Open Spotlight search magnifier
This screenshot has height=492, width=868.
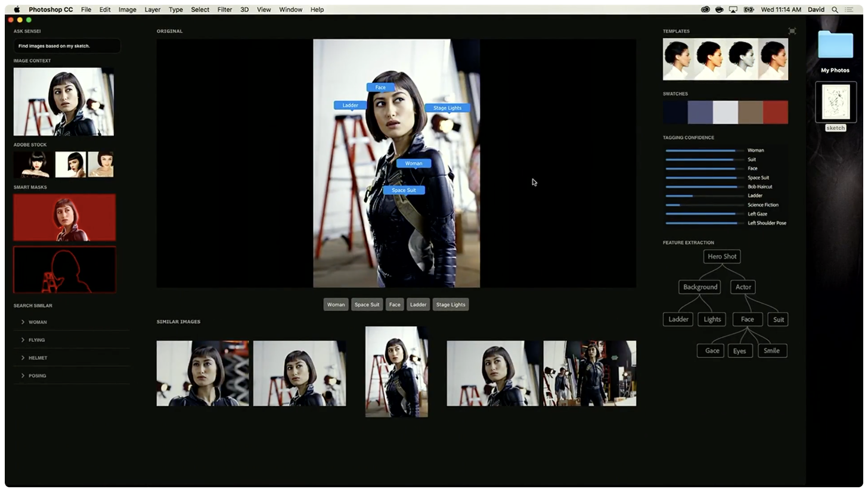pos(835,10)
